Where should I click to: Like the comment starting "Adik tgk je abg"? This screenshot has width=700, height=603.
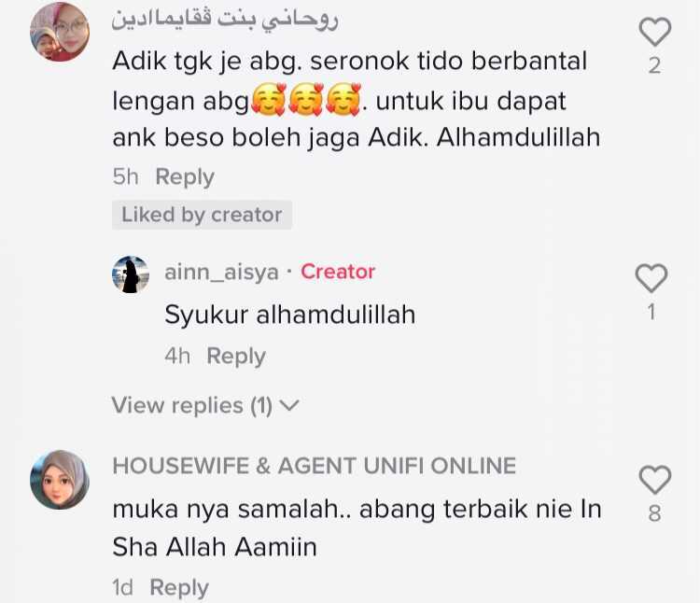coord(654,32)
